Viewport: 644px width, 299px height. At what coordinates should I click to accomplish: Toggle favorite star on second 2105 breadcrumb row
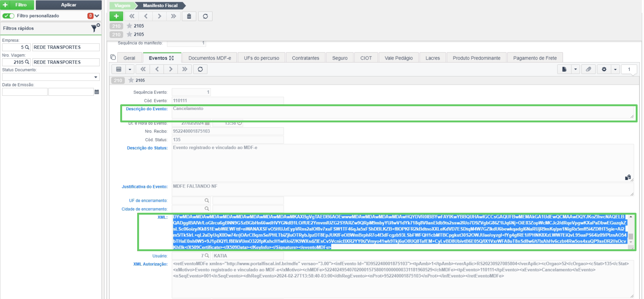(129, 34)
